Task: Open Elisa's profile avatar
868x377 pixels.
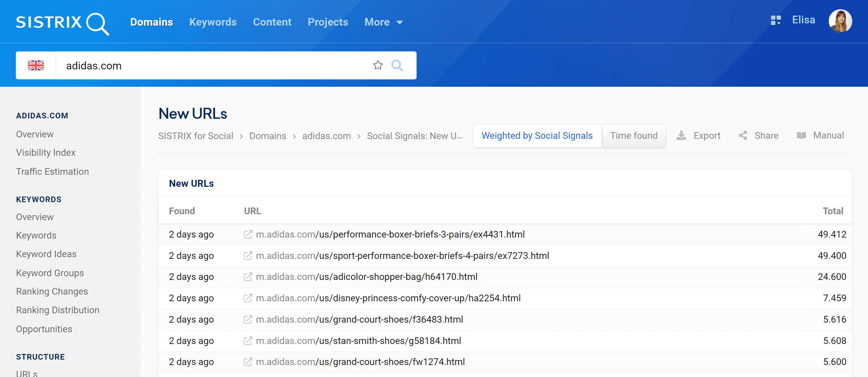Action: point(840,21)
